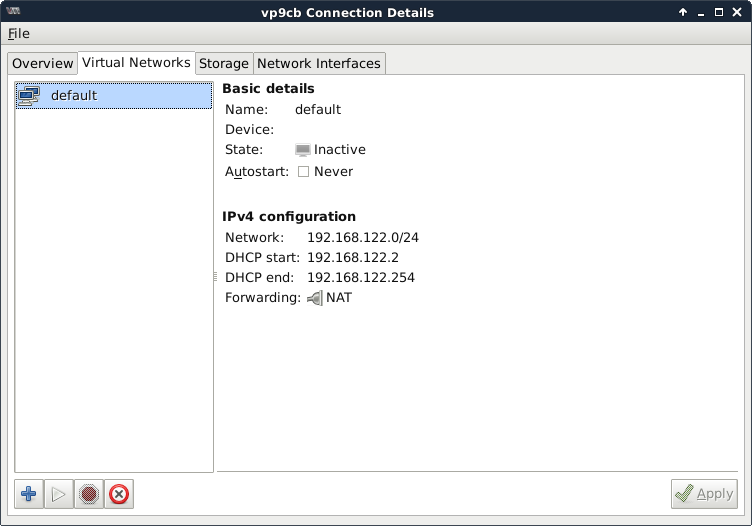The height and width of the screenshot is (526, 752).
Task: Click the Inactive state monitor icon
Action: point(303,150)
